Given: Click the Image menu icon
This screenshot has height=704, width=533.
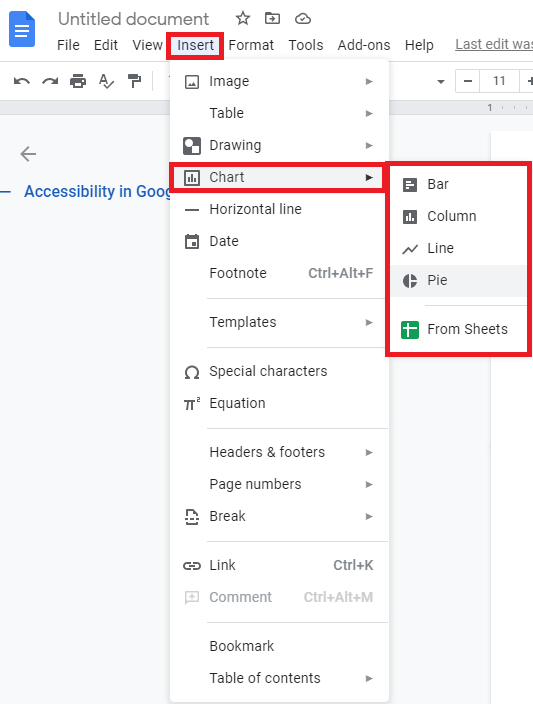Looking at the screenshot, I should click(192, 82).
